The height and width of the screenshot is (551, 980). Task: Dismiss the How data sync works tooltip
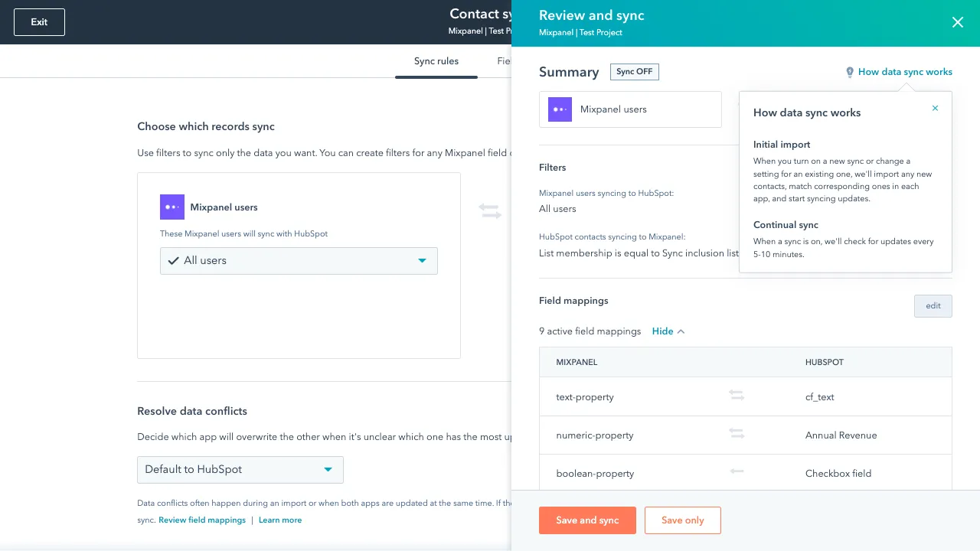tap(935, 108)
